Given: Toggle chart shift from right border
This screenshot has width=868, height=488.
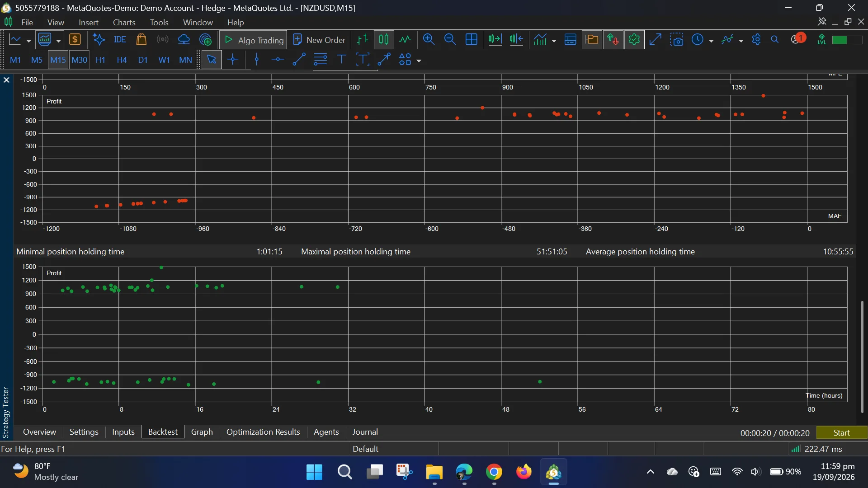Looking at the screenshot, I should 516,40.
